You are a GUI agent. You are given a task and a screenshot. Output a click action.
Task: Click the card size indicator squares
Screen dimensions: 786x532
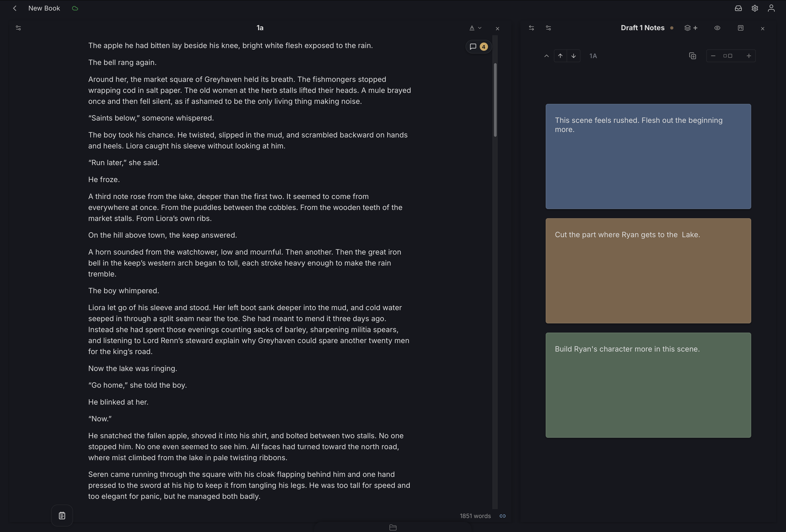pyautogui.click(x=728, y=56)
